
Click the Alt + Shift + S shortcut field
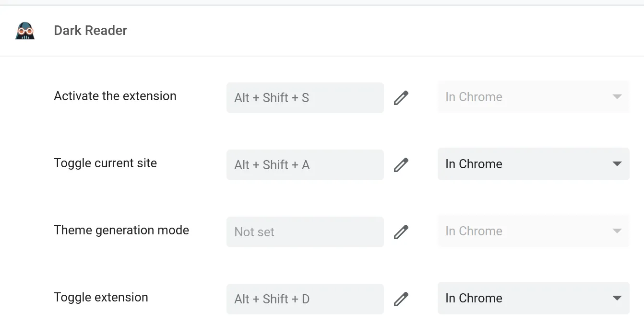305,98
